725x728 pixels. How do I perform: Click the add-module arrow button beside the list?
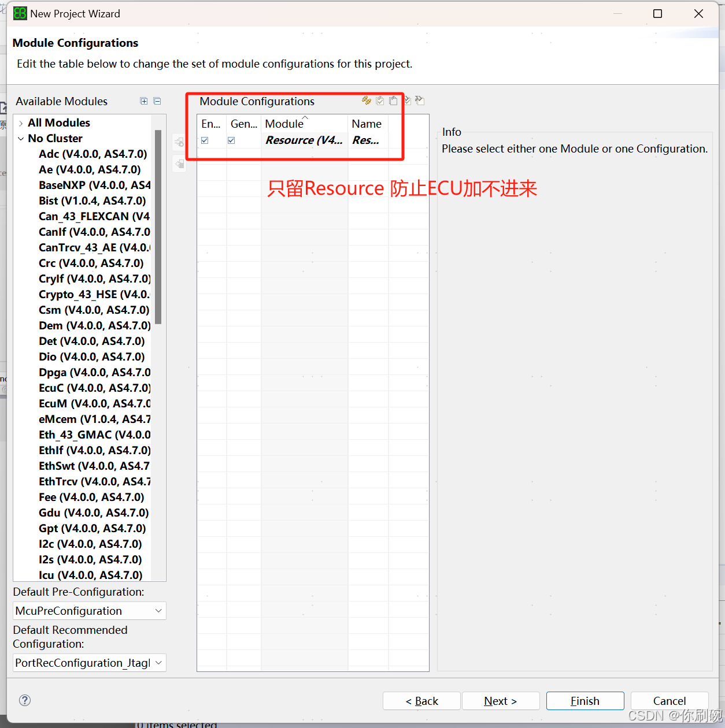pos(179,142)
